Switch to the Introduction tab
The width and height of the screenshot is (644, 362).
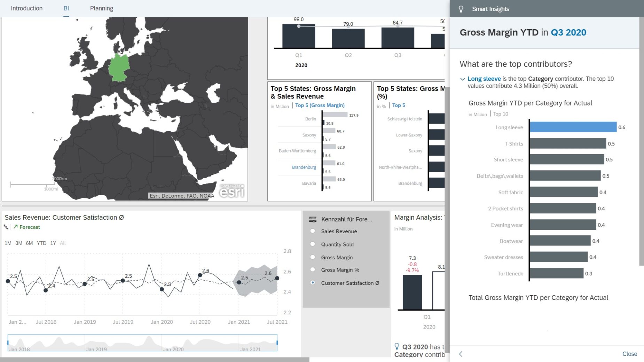tap(26, 8)
